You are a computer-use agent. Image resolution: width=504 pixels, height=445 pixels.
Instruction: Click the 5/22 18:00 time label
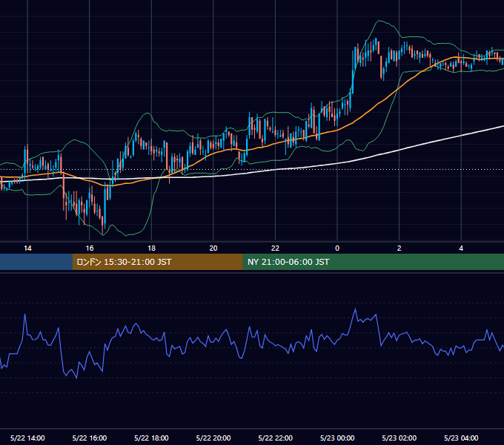click(x=151, y=438)
